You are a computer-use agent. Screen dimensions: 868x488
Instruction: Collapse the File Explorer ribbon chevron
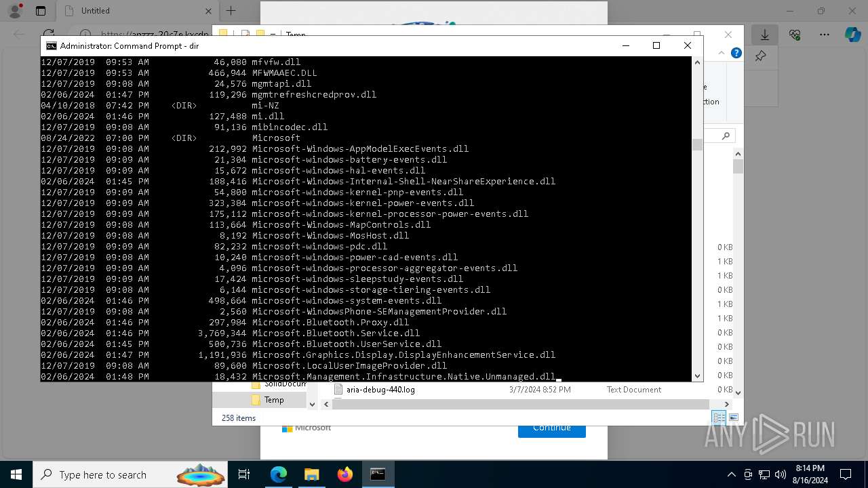click(x=722, y=53)
